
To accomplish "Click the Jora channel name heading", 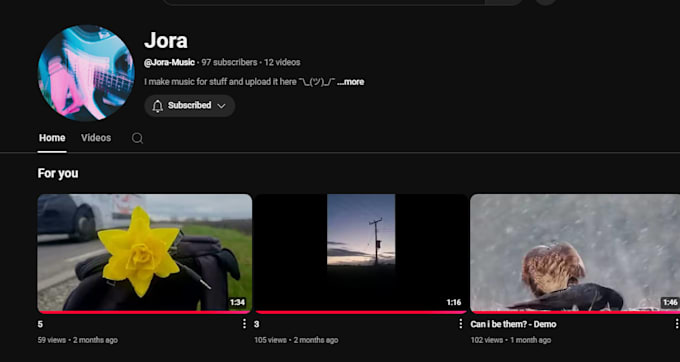I will click(166, 40).
